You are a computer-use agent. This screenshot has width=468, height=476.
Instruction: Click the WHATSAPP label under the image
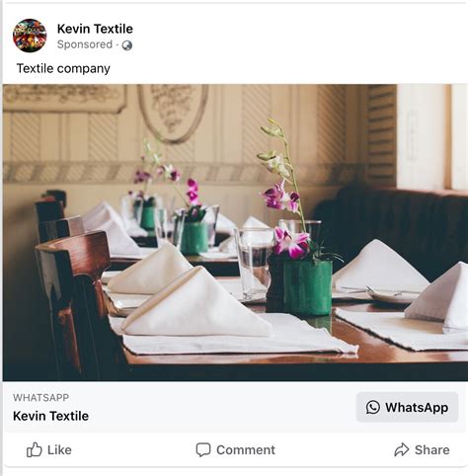click(x=40, y=398)
